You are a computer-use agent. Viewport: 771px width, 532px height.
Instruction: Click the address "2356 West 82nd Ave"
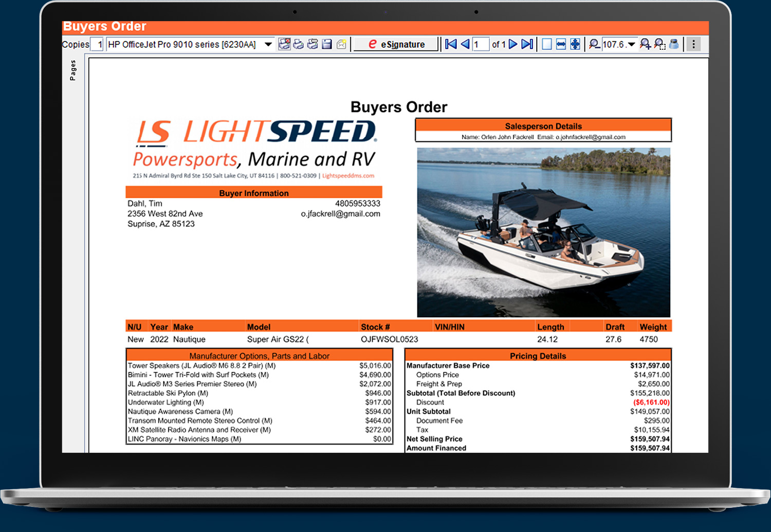[165, 214]
